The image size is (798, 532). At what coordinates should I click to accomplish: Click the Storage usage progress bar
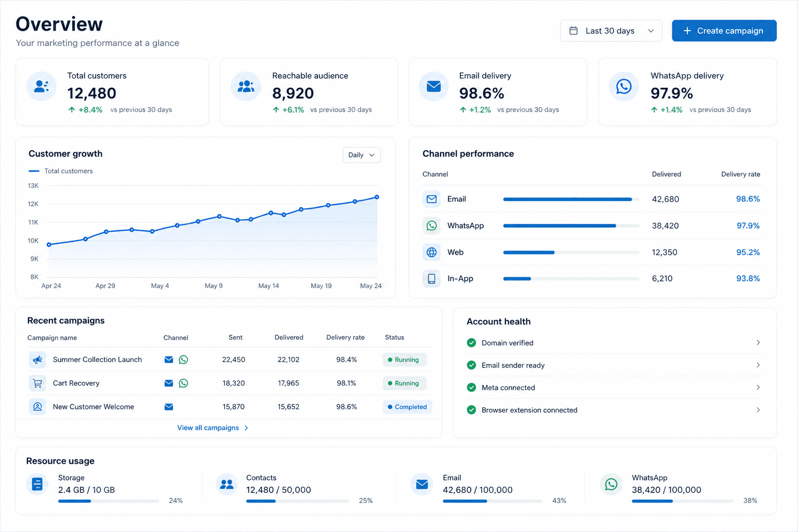coord(109,501)
